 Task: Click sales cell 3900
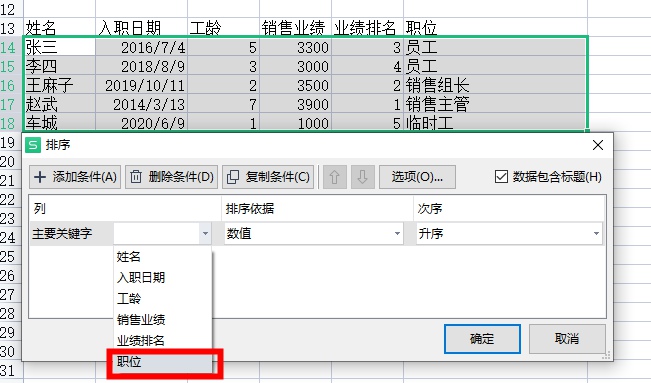tap(296, 104)
